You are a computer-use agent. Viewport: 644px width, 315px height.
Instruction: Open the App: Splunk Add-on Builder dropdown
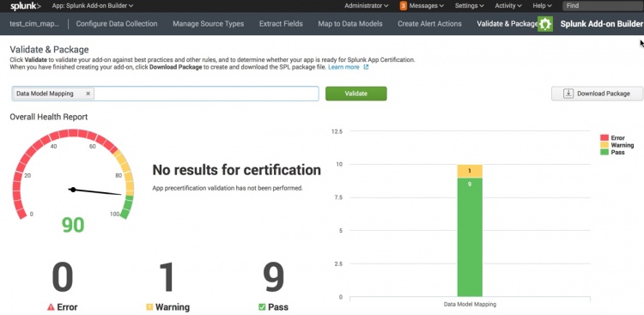93,6
